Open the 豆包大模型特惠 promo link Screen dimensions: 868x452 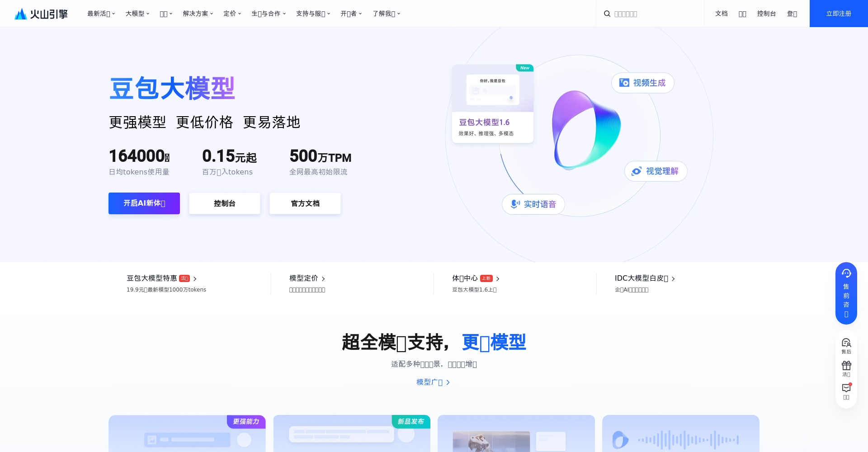tap(162, 278)
